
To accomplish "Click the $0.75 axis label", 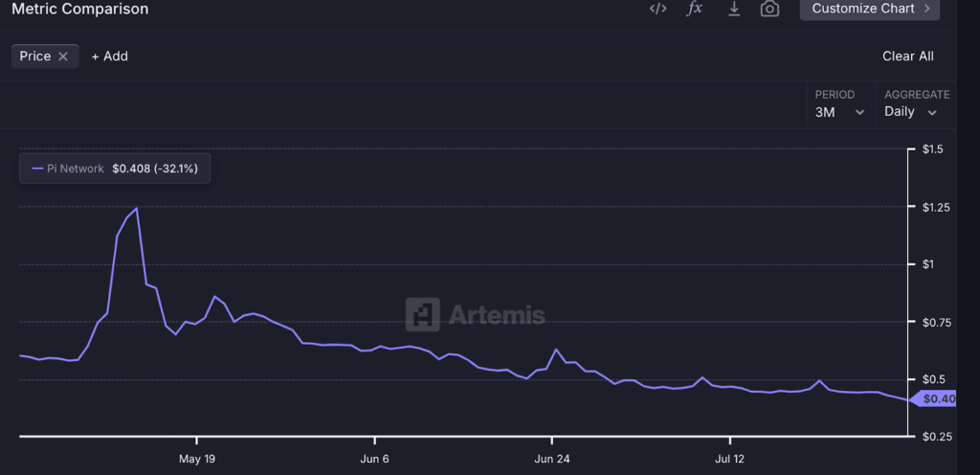I will pyautogui.click(x=935, y=322).
